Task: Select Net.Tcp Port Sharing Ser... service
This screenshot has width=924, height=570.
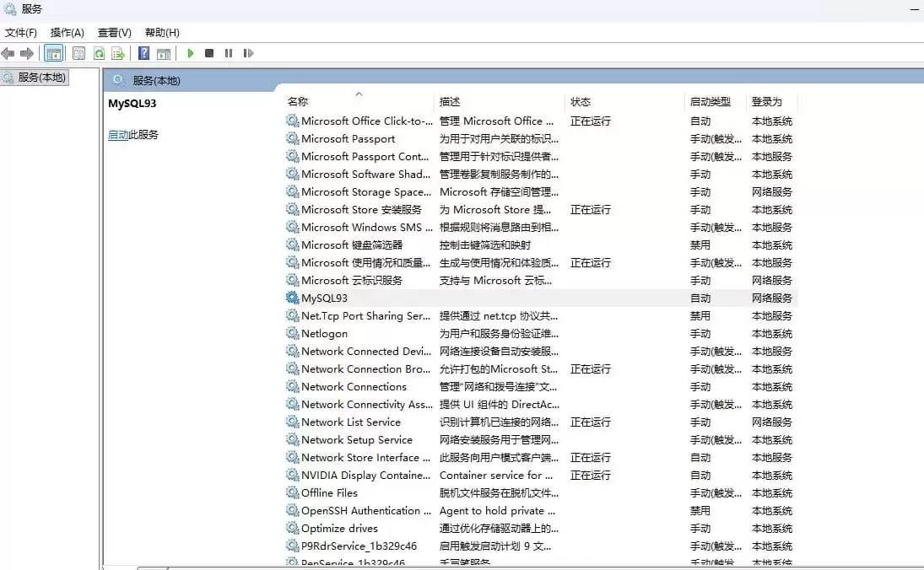Action: click(540, 315)
